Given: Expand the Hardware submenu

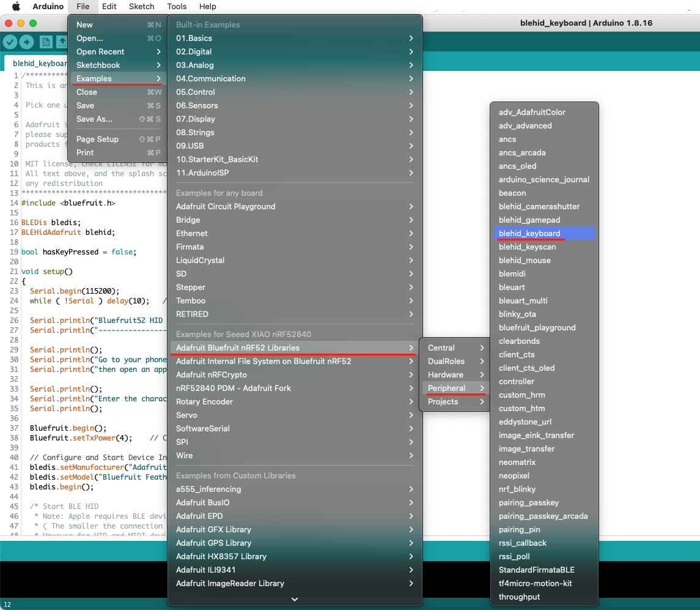Looking at the screenshot, I should pos(455,374).
